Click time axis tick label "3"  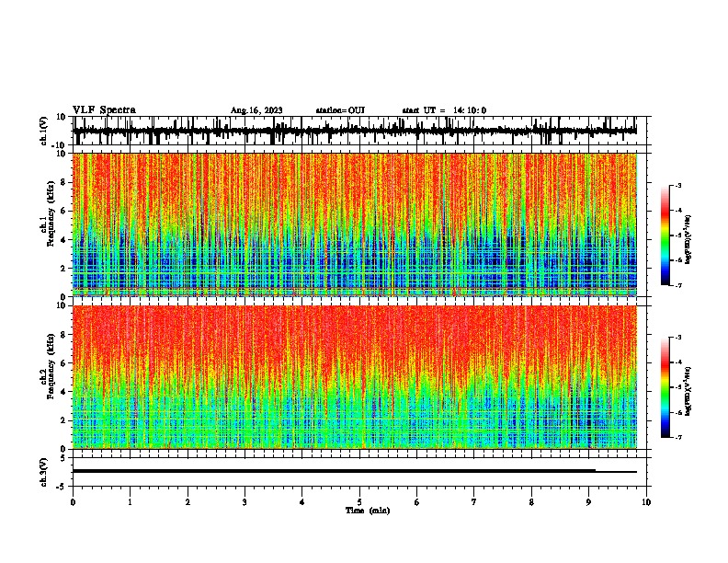click(245, 502)
